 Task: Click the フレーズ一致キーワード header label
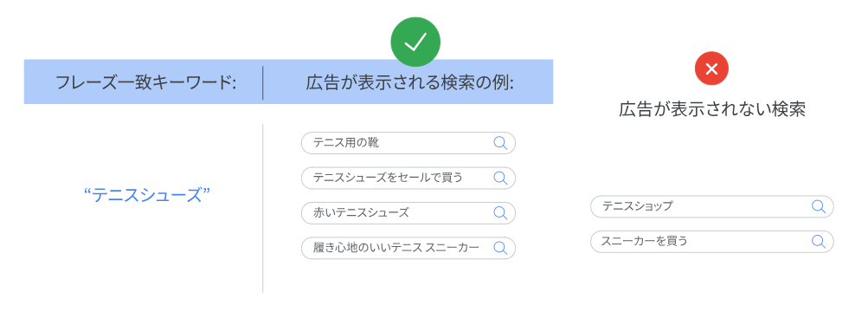pyautogui.click(x=146, y=83)
